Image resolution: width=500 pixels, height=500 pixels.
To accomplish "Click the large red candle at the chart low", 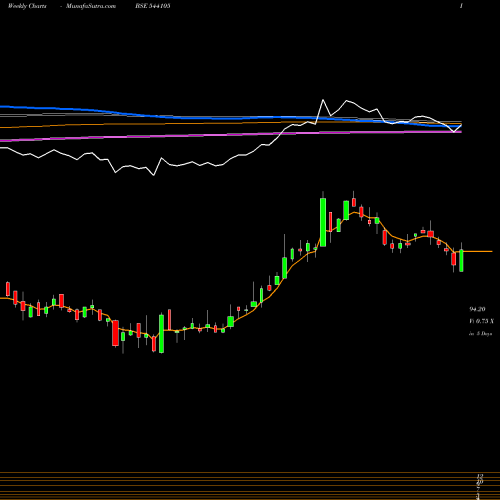I will [x=115, y=333].
